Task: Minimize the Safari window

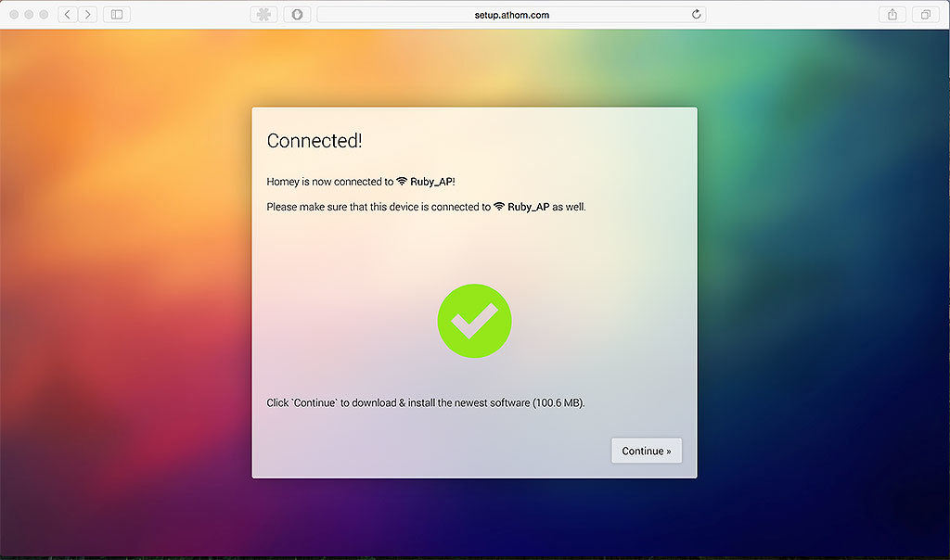Action: tap(29, 15)
